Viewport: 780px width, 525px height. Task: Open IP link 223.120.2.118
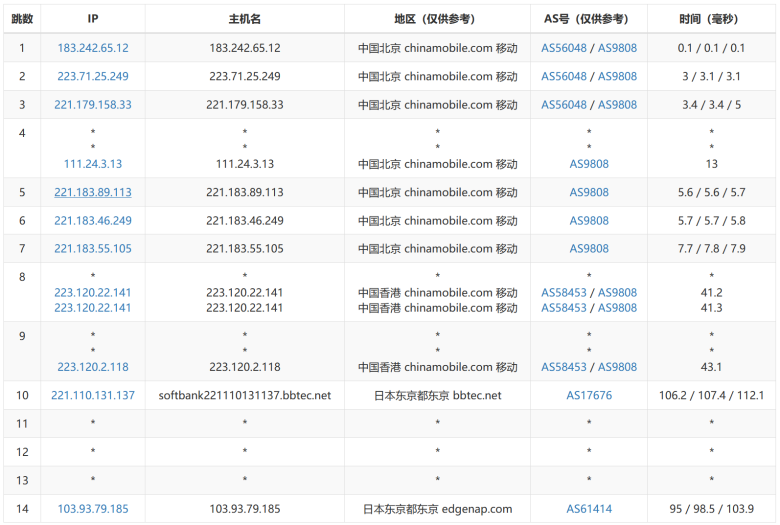[x=93, y=367]
